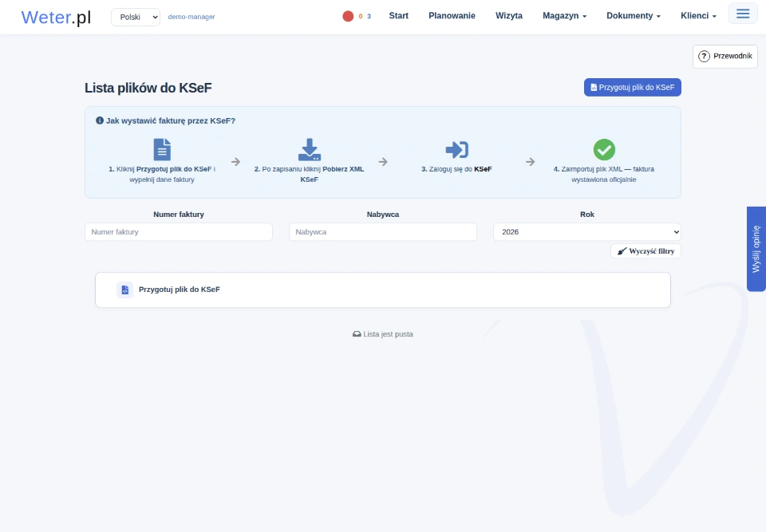Click the red status circle indicator

tap(348, 16)
